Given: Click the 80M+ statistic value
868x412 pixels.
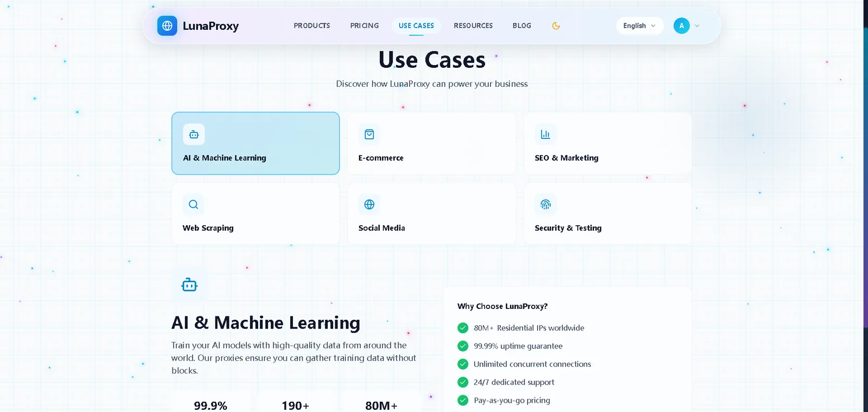Looking at the screenshot, I should click(x=381, y=405).
